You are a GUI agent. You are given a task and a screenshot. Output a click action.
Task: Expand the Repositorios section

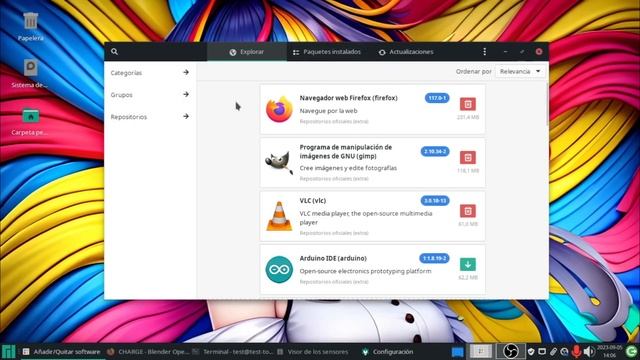coord(150,117)
